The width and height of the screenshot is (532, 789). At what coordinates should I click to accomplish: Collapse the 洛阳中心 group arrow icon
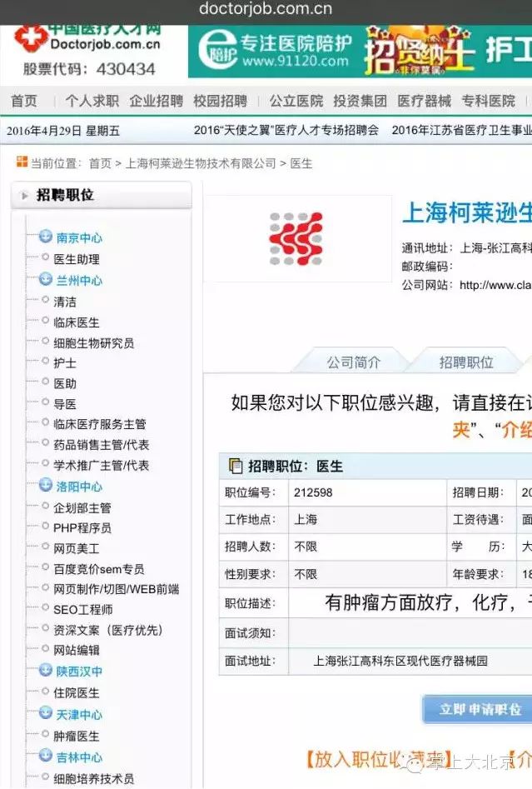tap(46, 485)
